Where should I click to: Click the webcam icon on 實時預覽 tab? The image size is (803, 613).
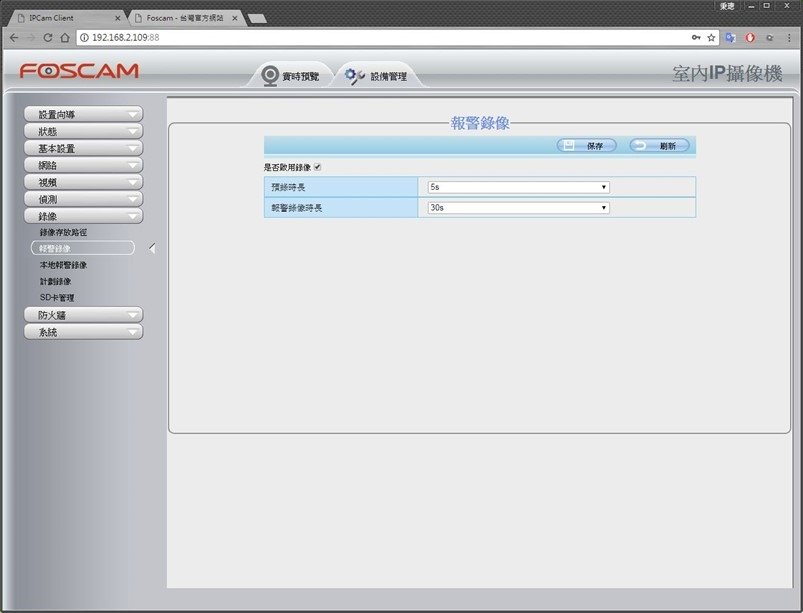point(270,76)
